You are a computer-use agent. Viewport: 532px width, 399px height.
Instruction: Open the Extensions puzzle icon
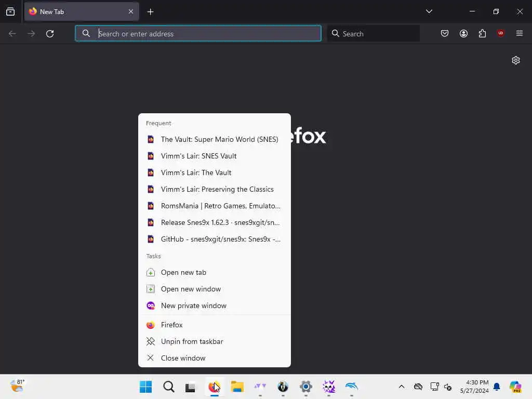point(482,33)
